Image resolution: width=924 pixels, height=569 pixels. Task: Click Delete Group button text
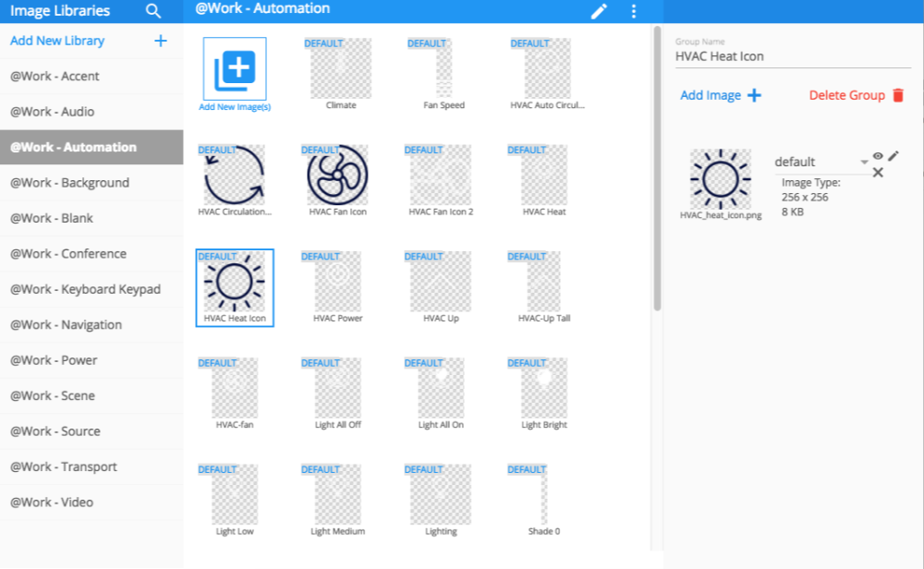coord(846,95)
